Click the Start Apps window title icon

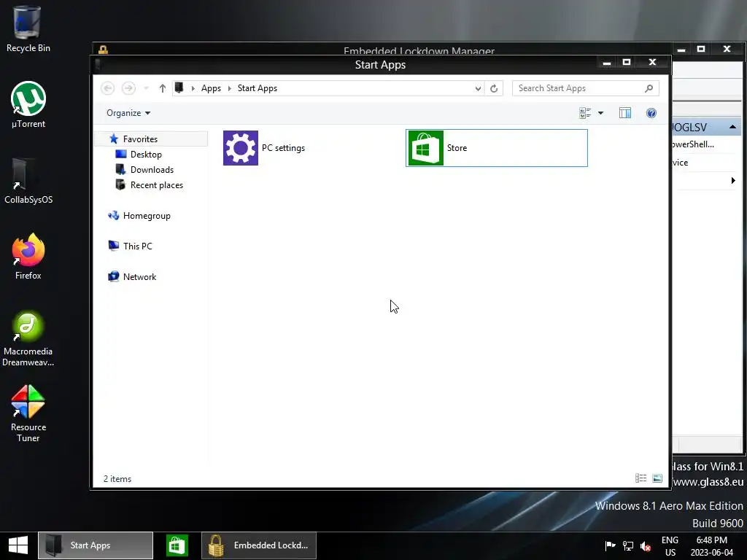pyautogui.click(x=98, y=64)
